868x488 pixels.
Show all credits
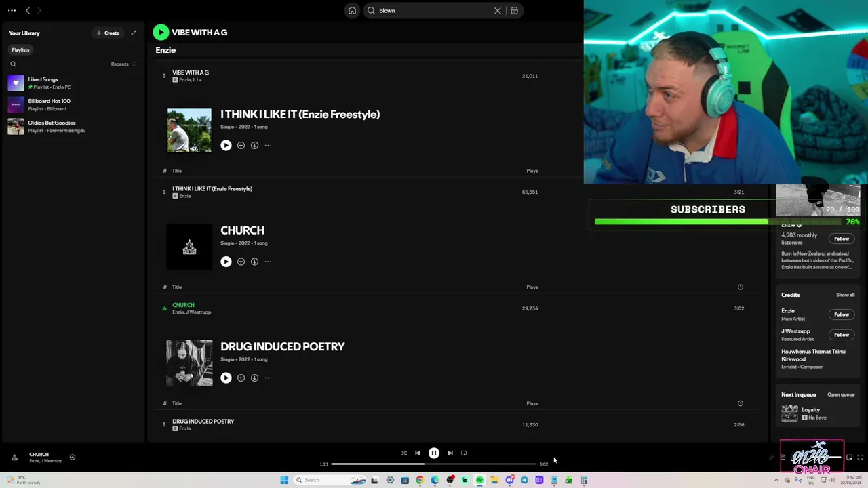coord(845,295)
